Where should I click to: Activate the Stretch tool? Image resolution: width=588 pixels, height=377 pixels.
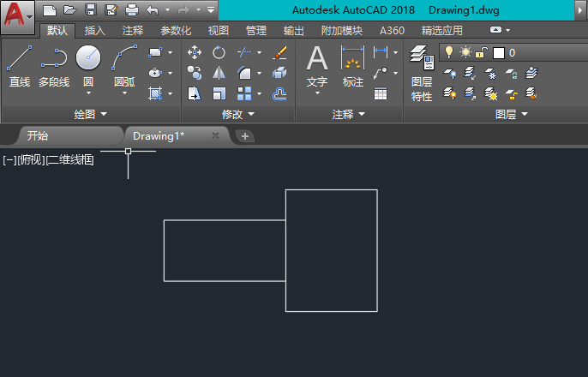coord(195,93)
